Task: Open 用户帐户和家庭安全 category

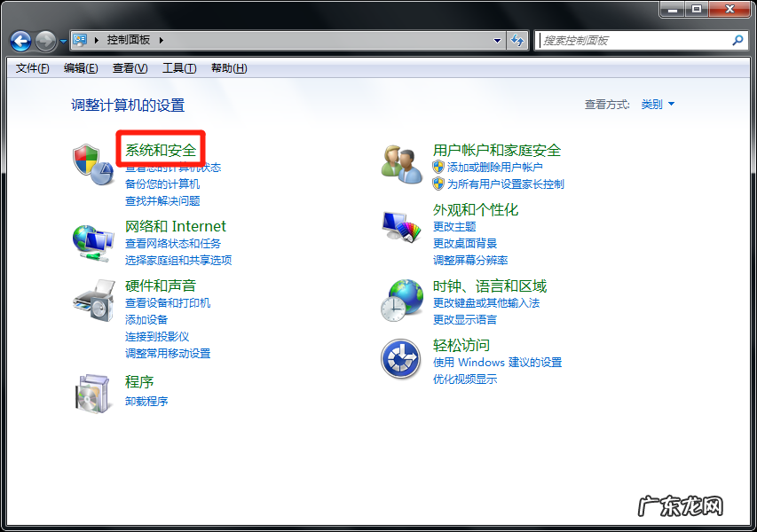Action: pos(497,150)
